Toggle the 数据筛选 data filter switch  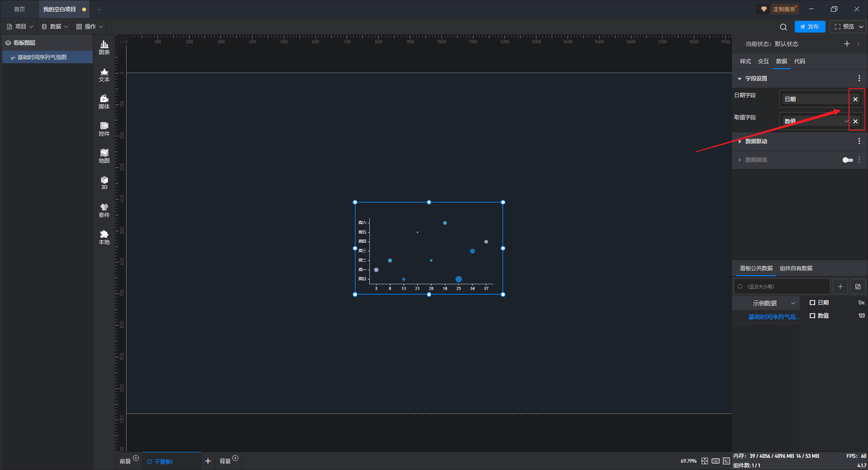pos(848,160)
